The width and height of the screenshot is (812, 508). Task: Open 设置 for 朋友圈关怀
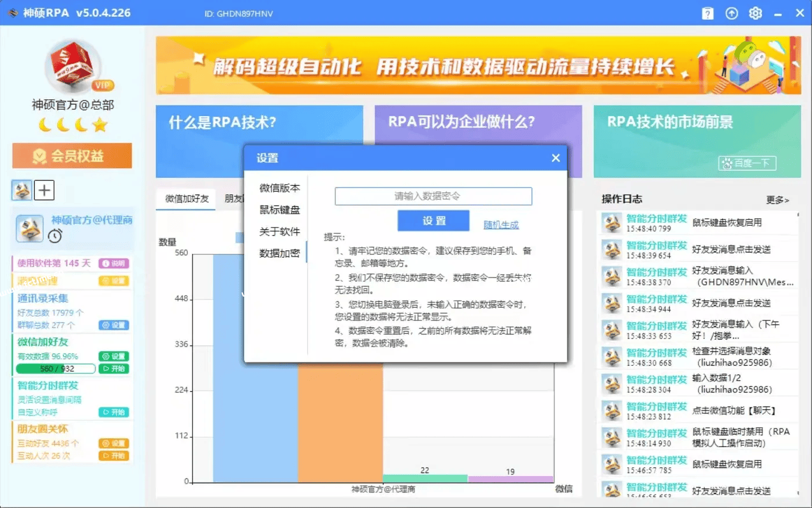[x=114, y=444]
